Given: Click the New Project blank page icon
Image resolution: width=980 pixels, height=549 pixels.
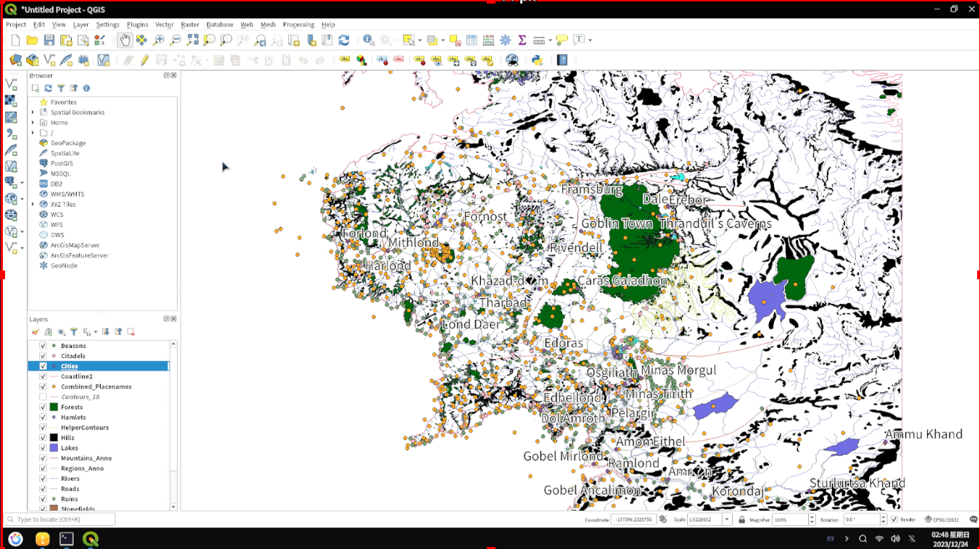Looking at the screenshot, I should 15,40.
